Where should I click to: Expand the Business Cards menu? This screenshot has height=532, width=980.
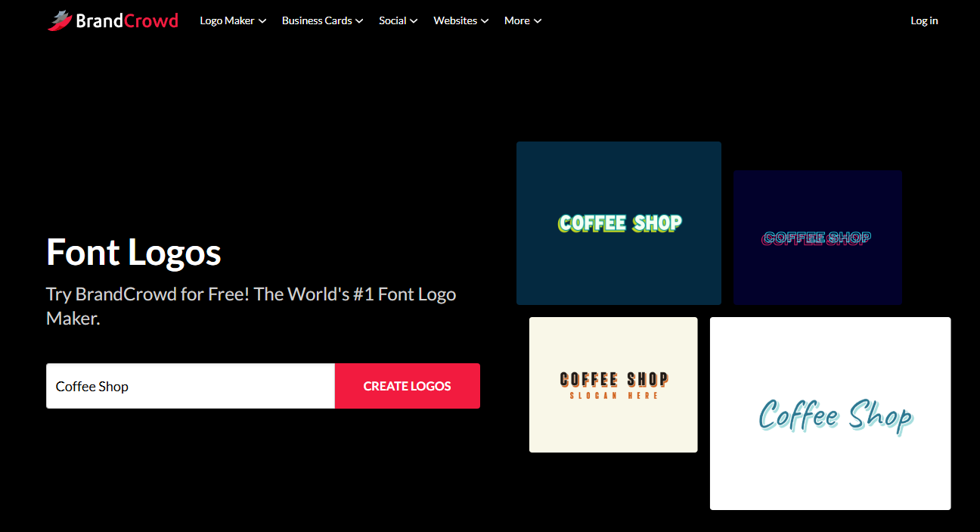(x=322, y=20)
